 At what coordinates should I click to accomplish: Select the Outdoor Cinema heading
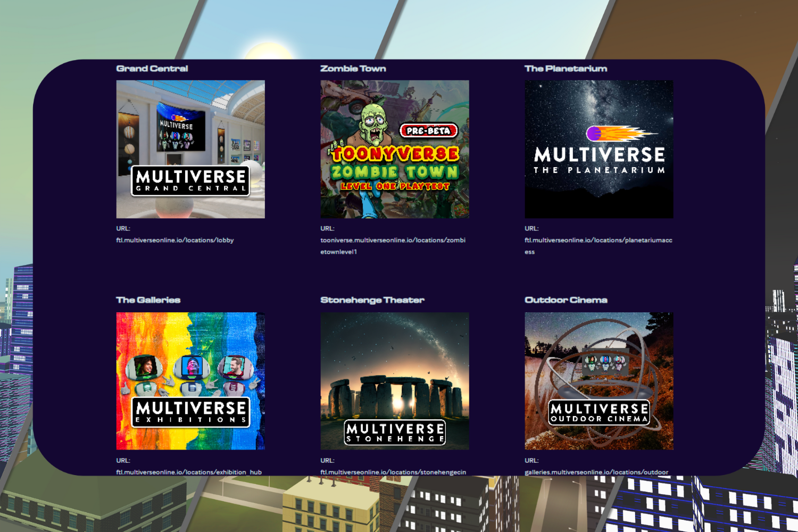(566, 300)
